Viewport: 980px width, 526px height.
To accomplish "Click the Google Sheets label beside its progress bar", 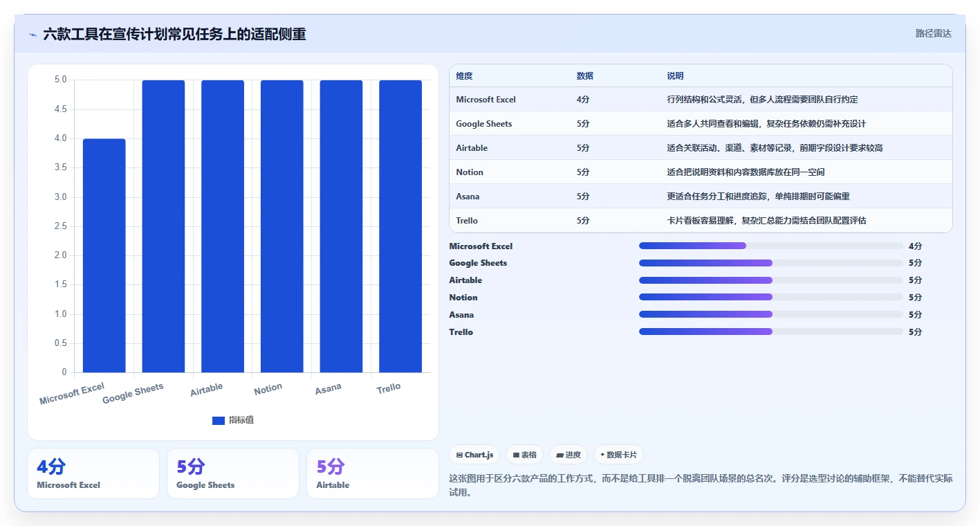I will (x=478, y=263).
